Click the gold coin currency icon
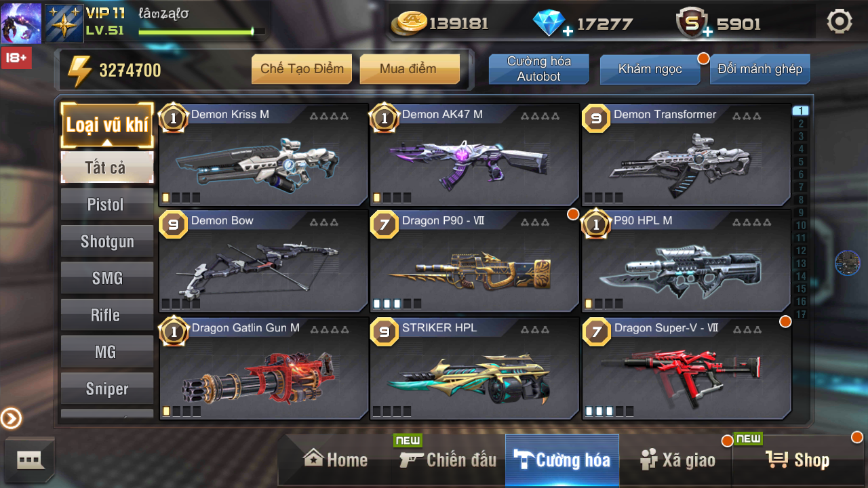868x488 pixels. (409, 23)
